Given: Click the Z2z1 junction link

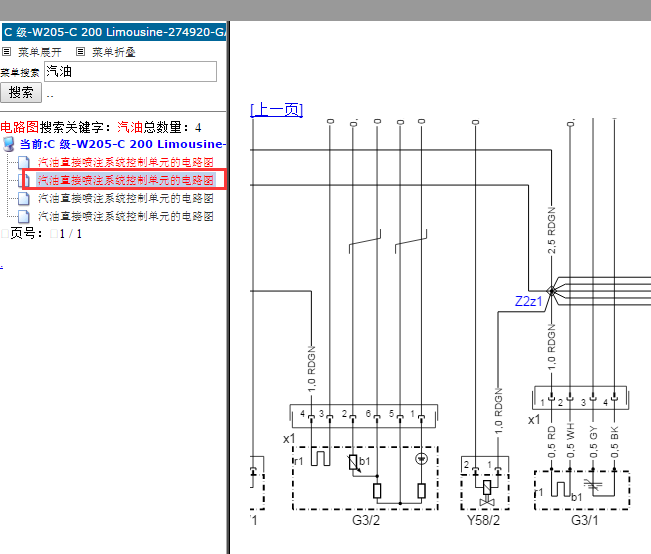Looking at the screenshot, I should tap(529, 301).
